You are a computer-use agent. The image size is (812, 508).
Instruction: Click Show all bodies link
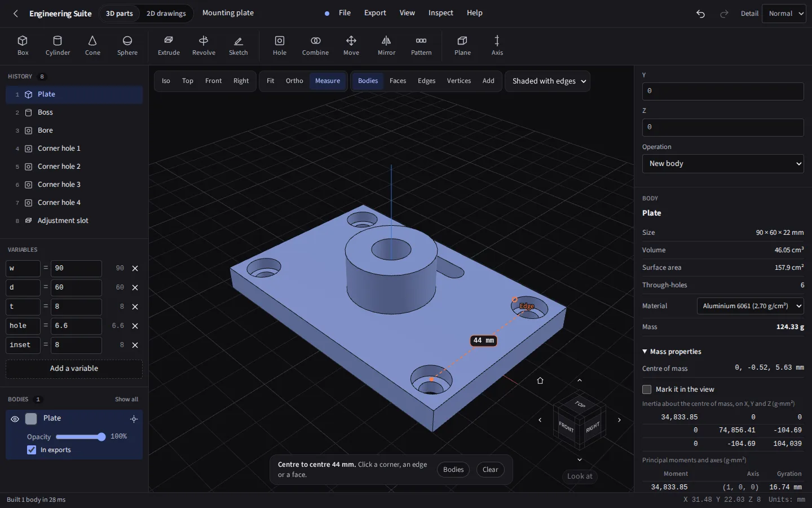pyautogui.click(x=126, y=399)
